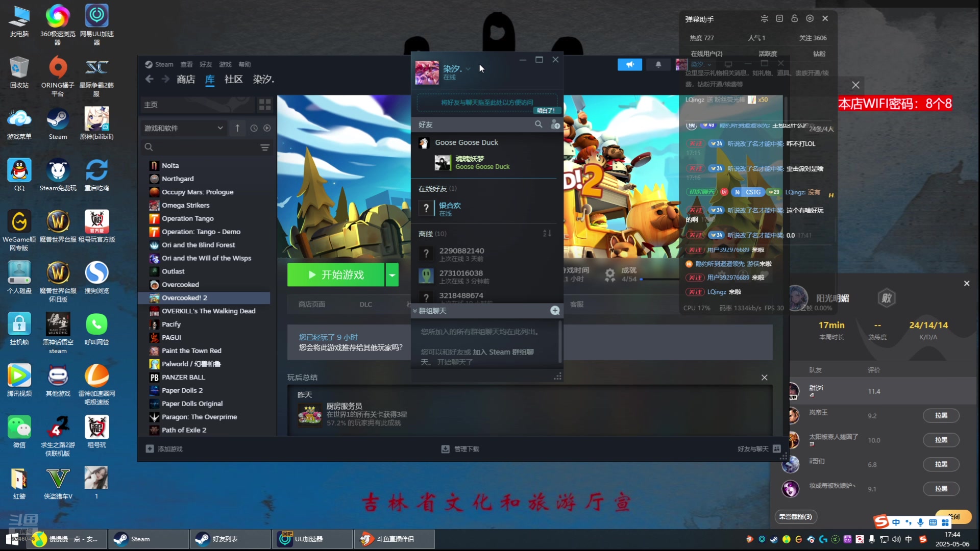Open the 帮助 menu
980x551 pixels.
click(244, 64)
